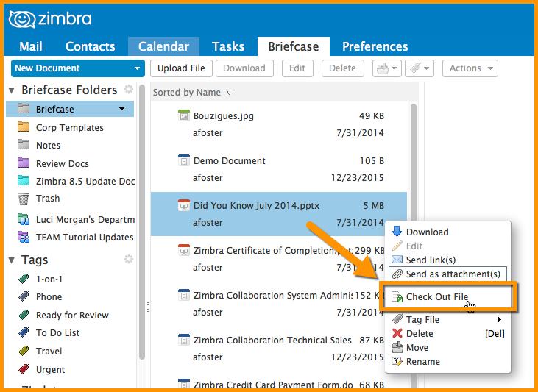
Task: Choose Move in the context menu
Action: tap(447, 347)
